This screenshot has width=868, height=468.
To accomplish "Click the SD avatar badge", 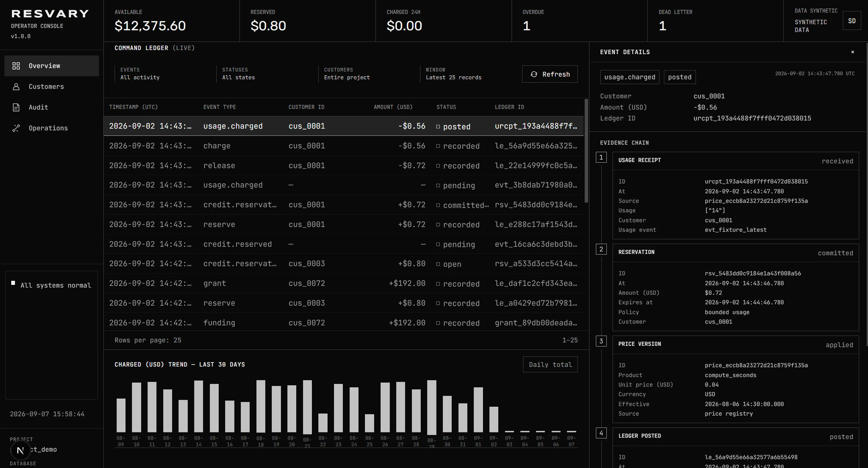I will (x=852, y=21).
